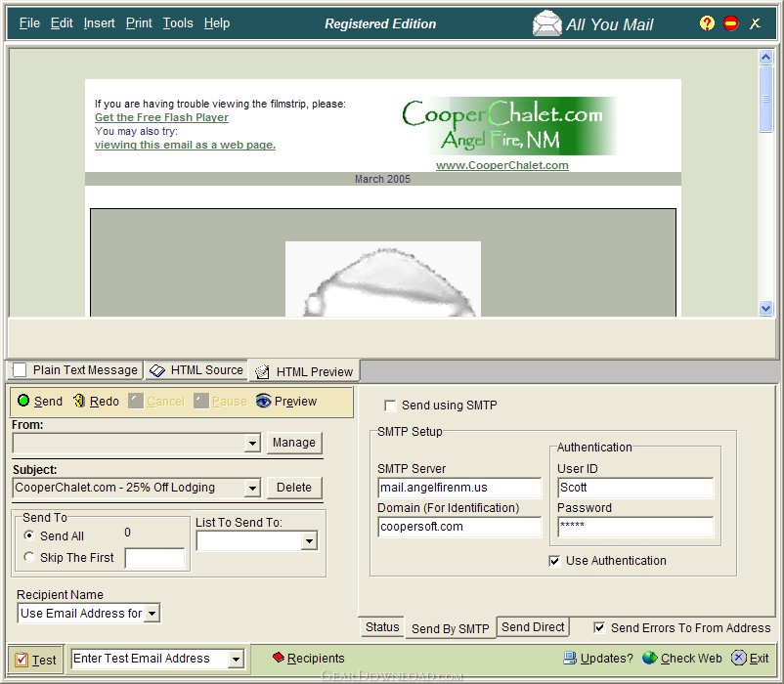784x684 pixels.
Task: Click the Test checkmark icon
Action: [22, 660]
